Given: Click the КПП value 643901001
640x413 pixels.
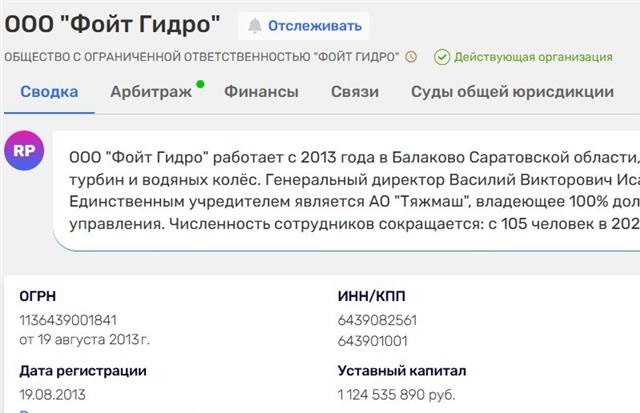Looking at the screenshot, I should point(374,339).
